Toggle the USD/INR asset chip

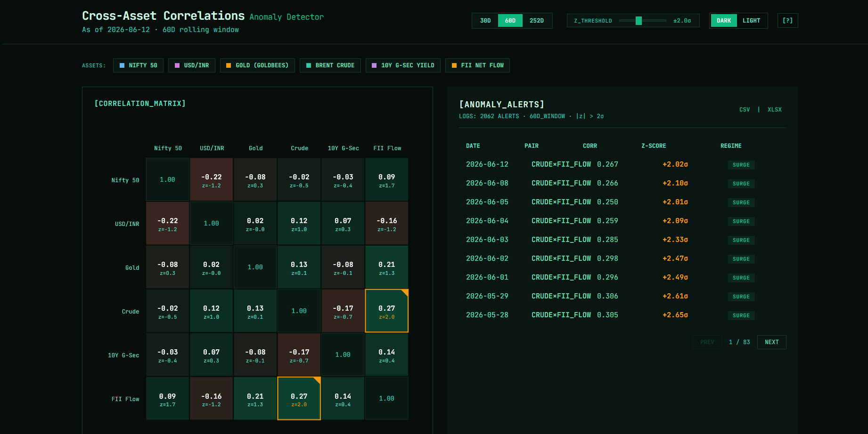click(192, 65)
